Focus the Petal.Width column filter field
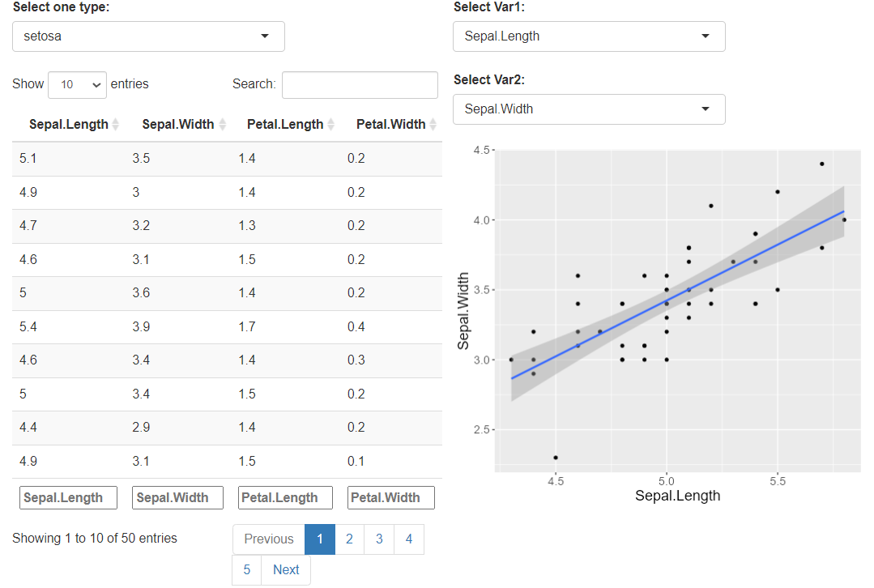This screenshot has width=874, height=588. (x=391, y=497)
